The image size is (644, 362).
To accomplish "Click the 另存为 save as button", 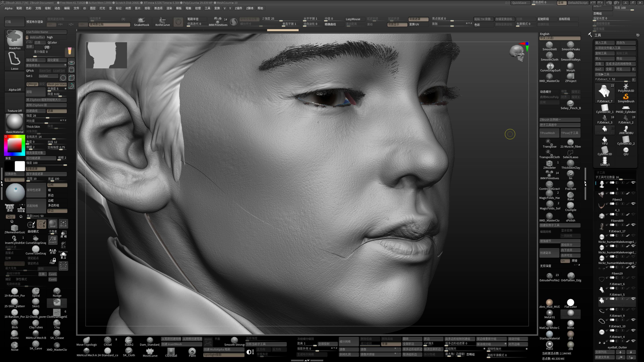I will (626, 43).
